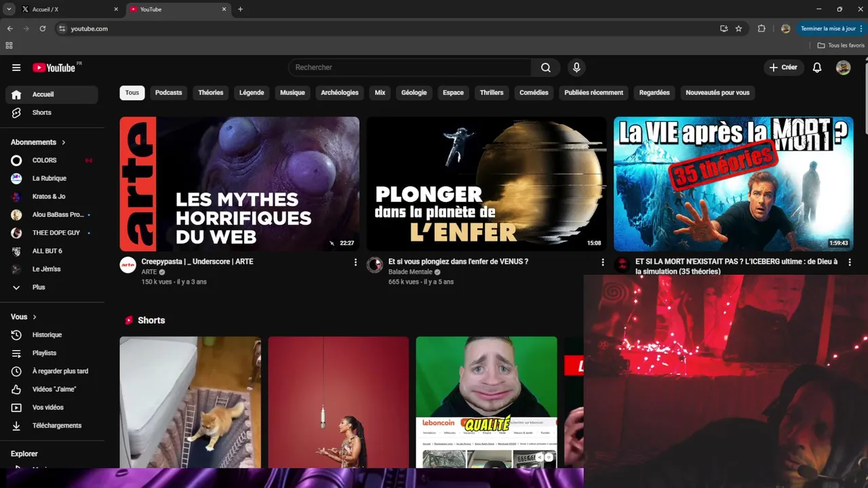The width and height of the screenshot is (868, 488).
Task: Open Téléchargements in sidebar
Action: point(57,426)
